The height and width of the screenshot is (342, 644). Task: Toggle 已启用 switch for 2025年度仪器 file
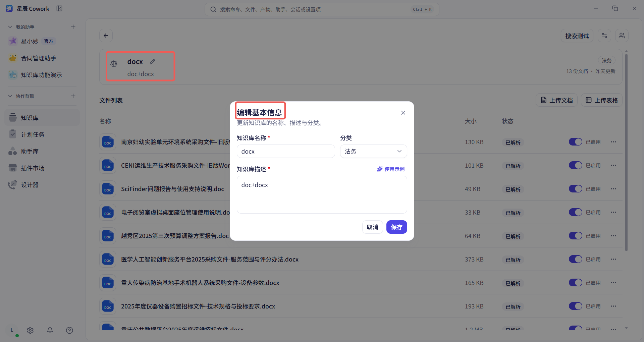coord(575,306)
